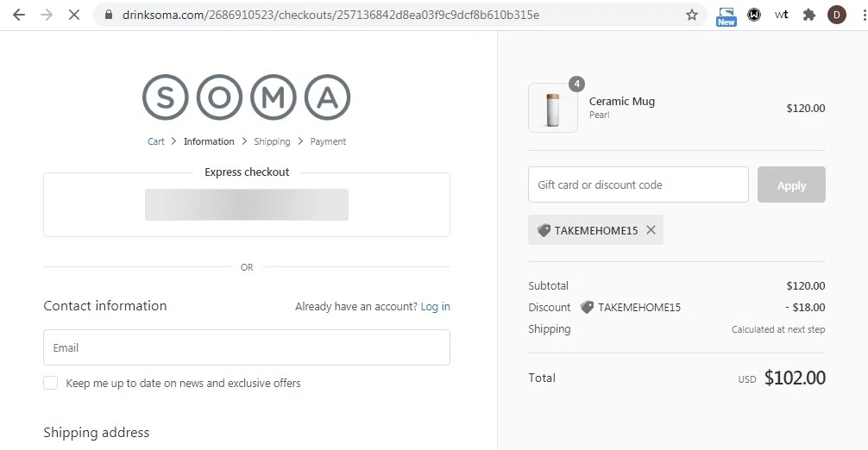
Task: Click the Log in link
Action: (x=435, y=306)
